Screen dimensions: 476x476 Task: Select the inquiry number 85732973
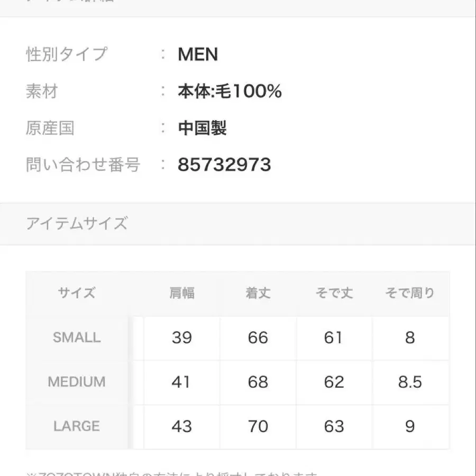pyautogui.click(x=224, y=165)
